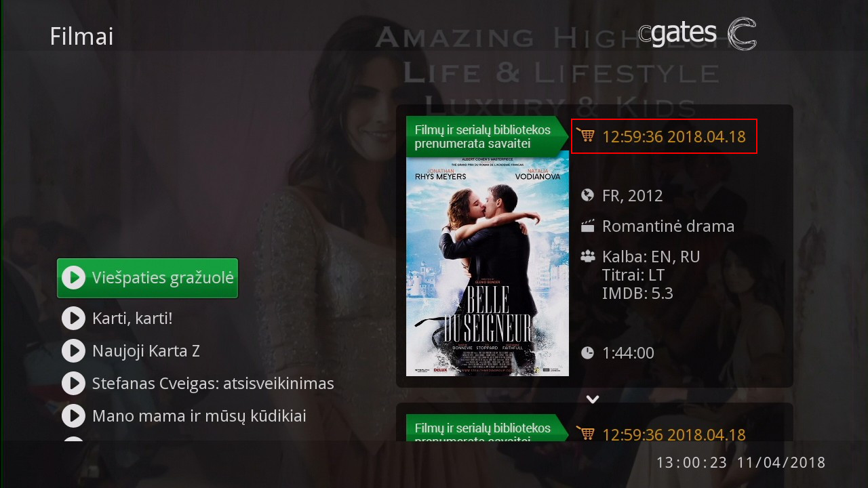Click the play icon beside Viešpaties gražuolė
This screenshot has height=488, width=868.
(73, 278)
